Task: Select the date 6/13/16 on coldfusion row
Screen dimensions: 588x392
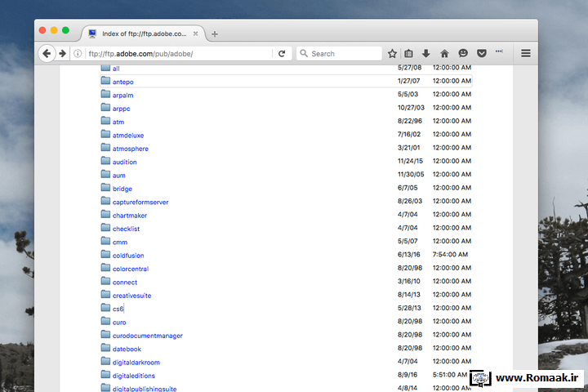Action: 409,254
